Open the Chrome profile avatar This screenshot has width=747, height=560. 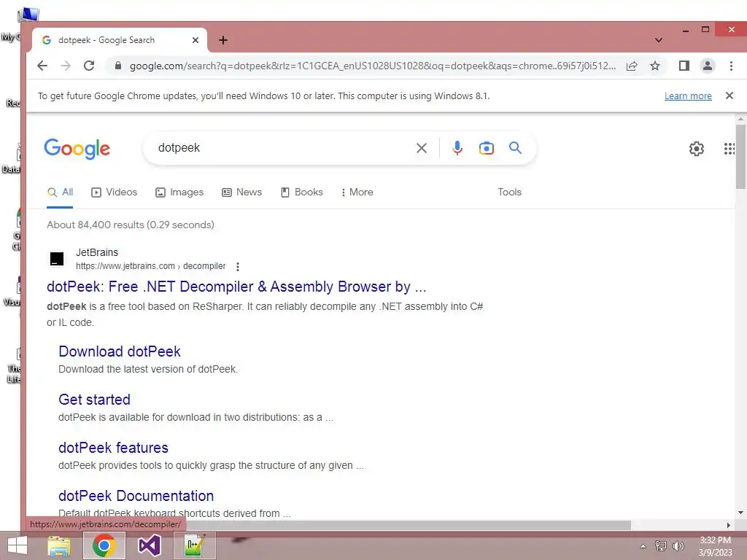tap(708, 66)
